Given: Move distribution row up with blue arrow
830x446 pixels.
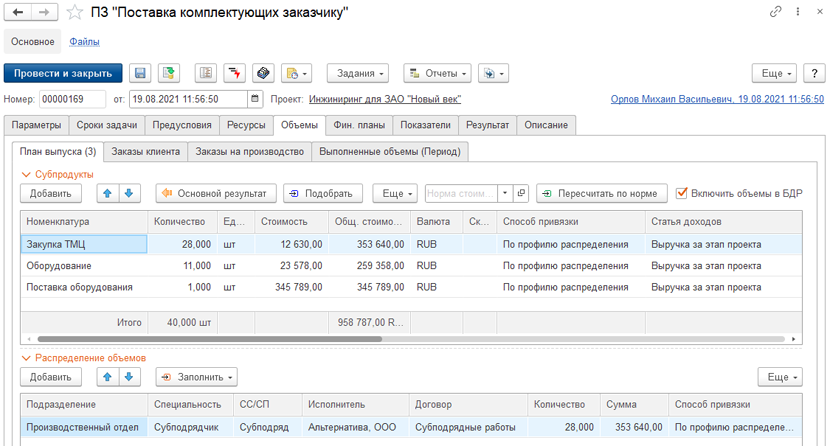Looking at the screenshot, I should (107, 377).
